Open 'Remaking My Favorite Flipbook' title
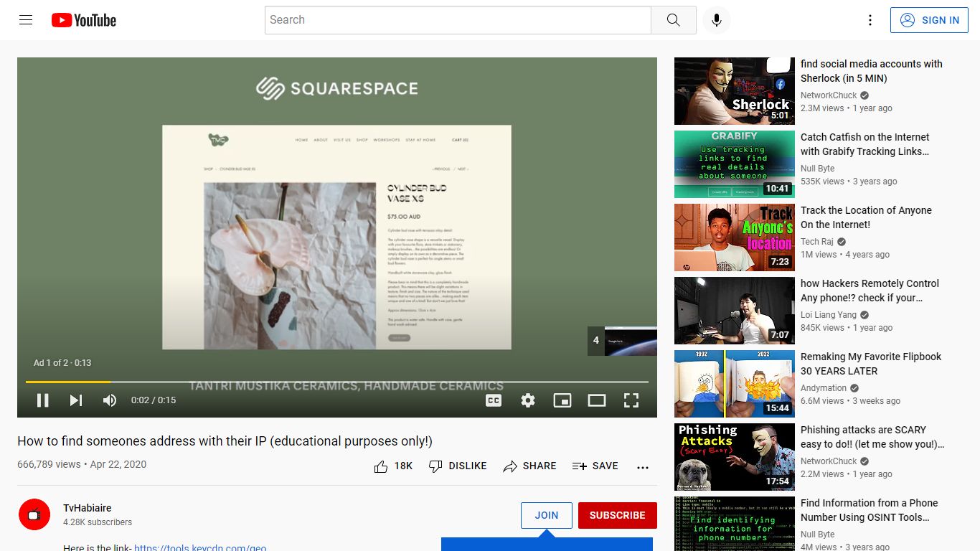This screenshot has height=551, width=980. click(871, 364)
